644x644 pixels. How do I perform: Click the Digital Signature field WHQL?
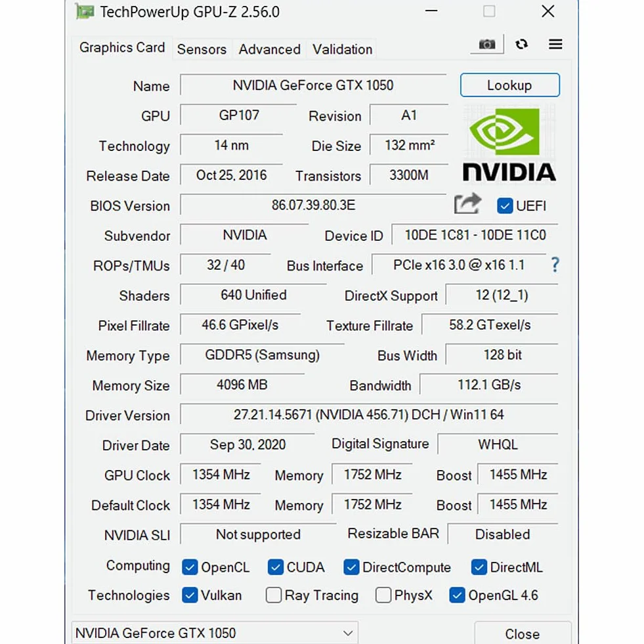coord(498,444)
